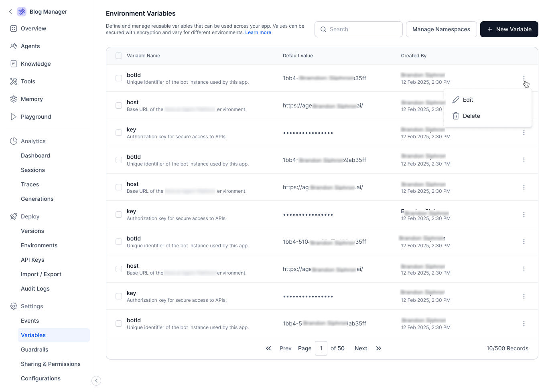Open the row actions menu on last botId row

pos(524,323)
